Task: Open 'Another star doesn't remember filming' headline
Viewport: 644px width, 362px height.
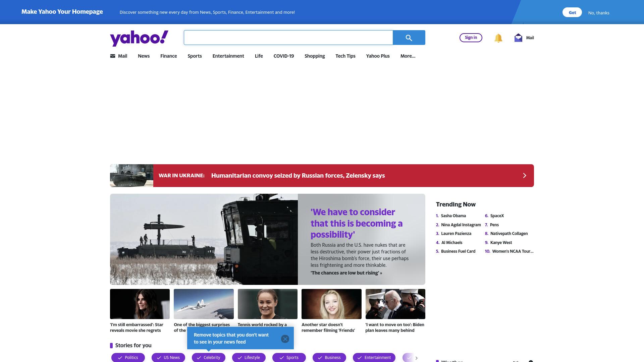Action: [x=328, y=327]
